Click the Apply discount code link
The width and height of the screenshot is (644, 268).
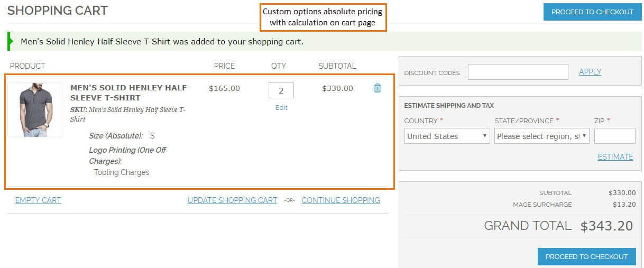click(x=590, y=72)
